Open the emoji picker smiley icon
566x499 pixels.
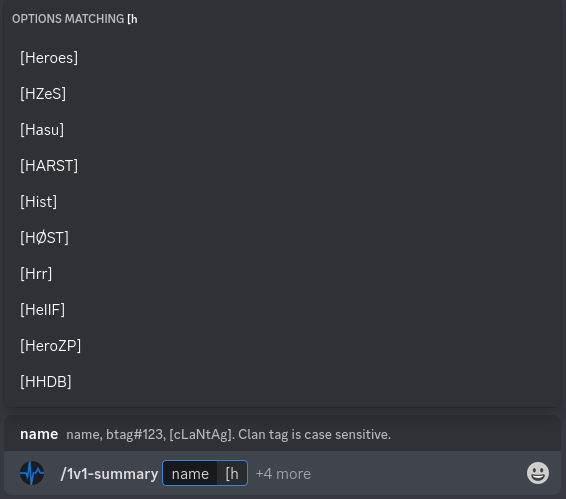[x=537, y=473]
